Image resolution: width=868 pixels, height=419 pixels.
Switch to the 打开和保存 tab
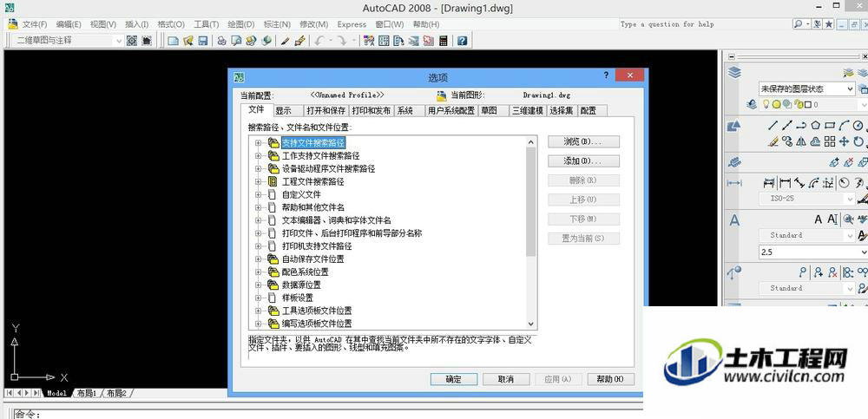(326, 111)
